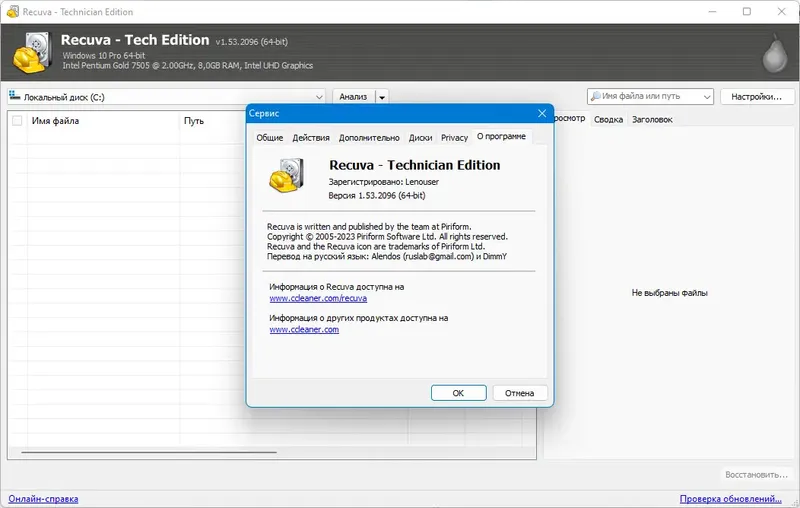Image resolution: width=800 pixels, height=508 pixels.
Task: Click the Проверка обновлений... link
Action: (730, 499)
